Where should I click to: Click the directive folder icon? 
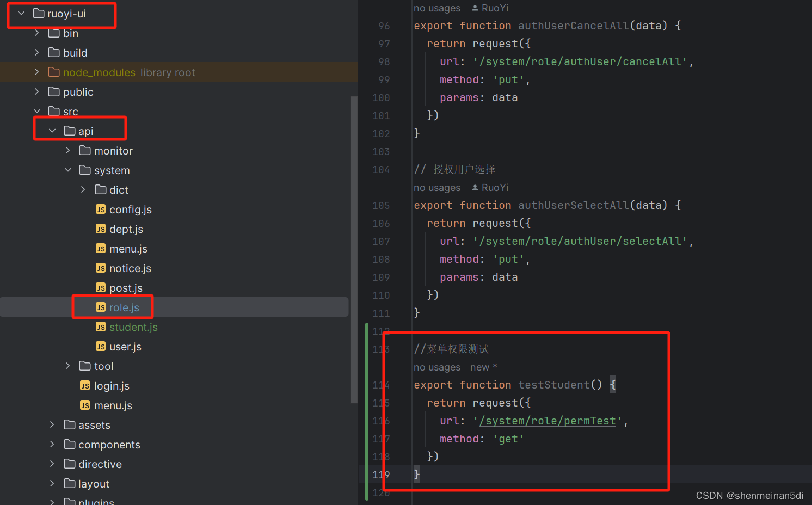[70, 464]
